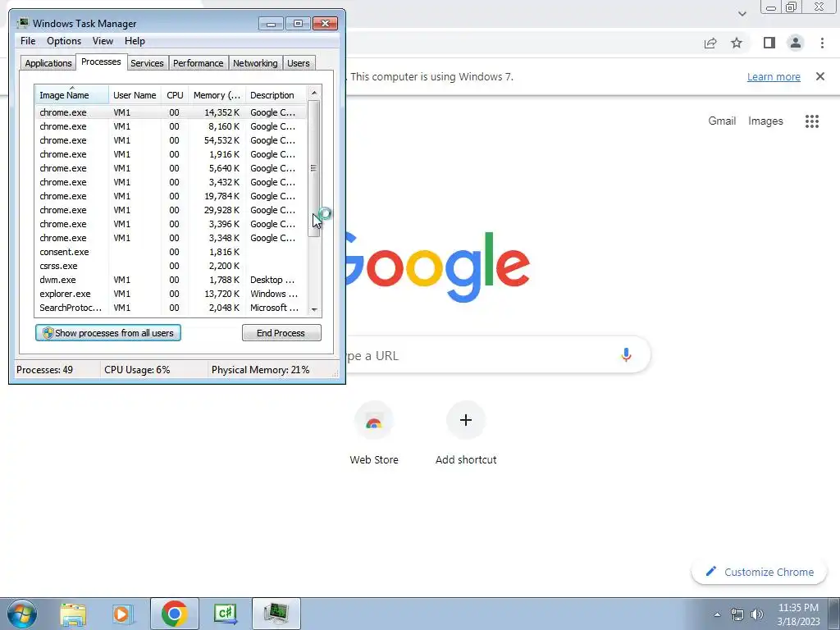Show hidden system tray icons

[717, 614]
